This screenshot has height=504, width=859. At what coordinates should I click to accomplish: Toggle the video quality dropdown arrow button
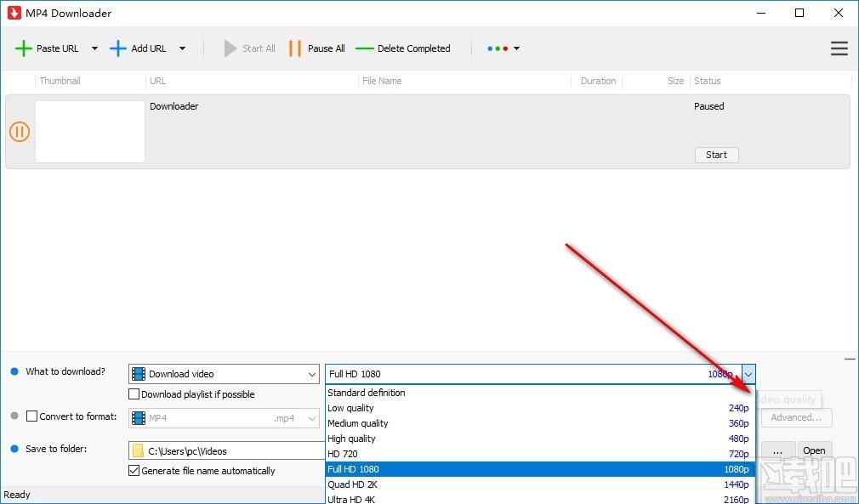748,374
